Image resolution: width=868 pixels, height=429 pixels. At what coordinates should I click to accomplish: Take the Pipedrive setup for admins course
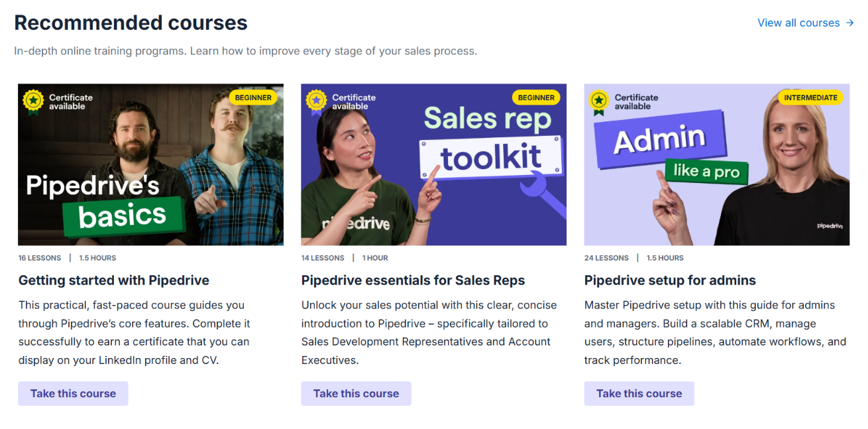coord(639,393)
